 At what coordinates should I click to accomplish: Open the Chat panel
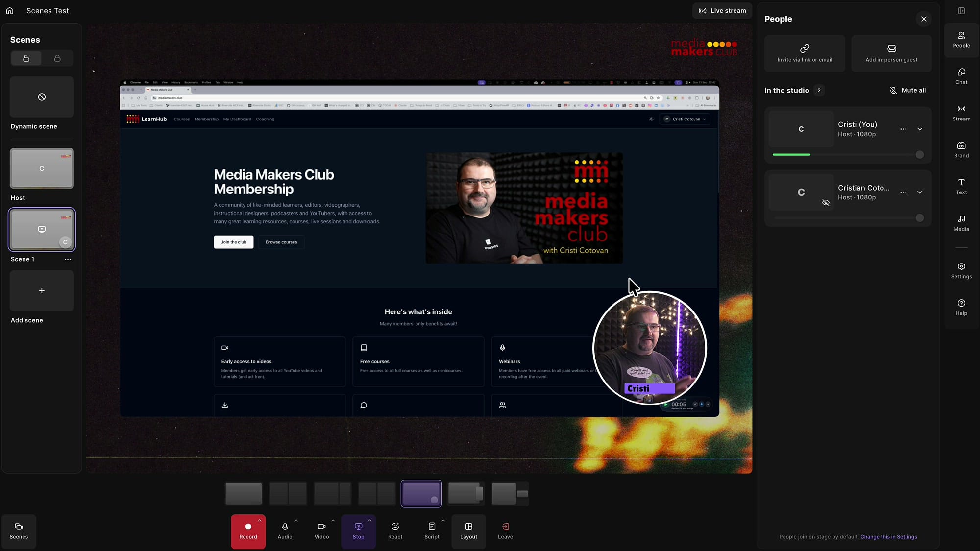click(961, 76)
